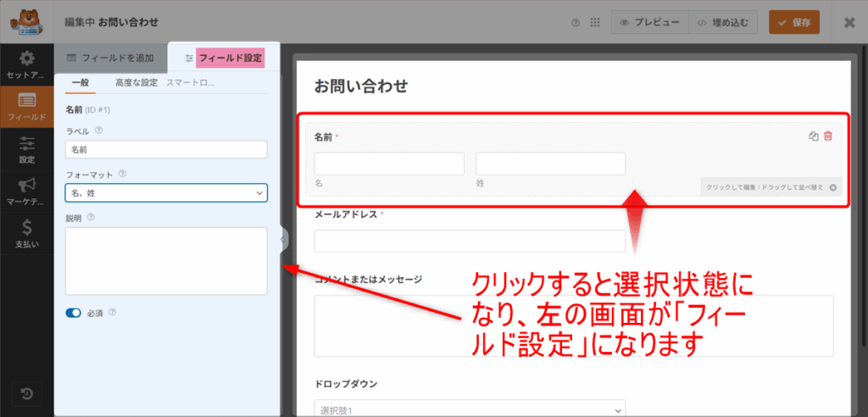Click the 名前 (ID #1) heading
This screenshot has width=868, height=417.
(88, 110)
